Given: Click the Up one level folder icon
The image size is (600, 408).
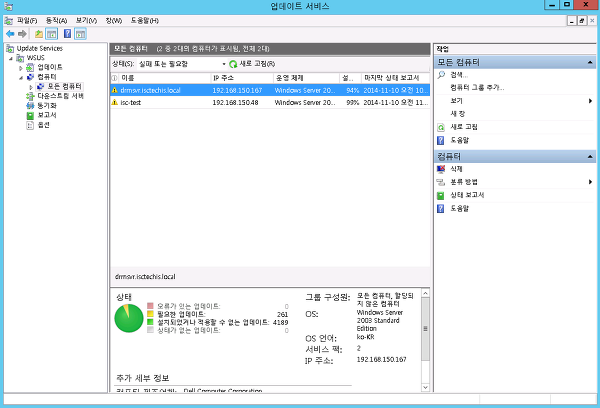Looking at the screenshot, I should 39,34.
